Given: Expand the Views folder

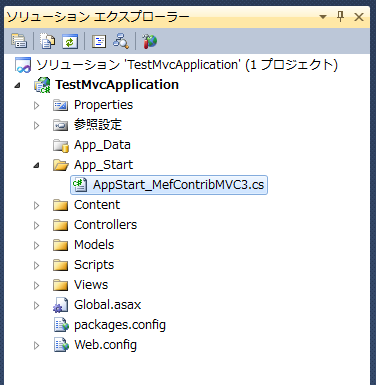Looking at the screenshot, I should click(37, 285).
